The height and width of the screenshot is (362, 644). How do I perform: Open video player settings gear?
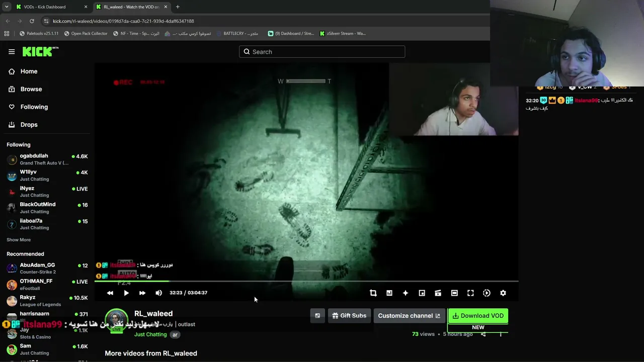click(x=503, y=293)
